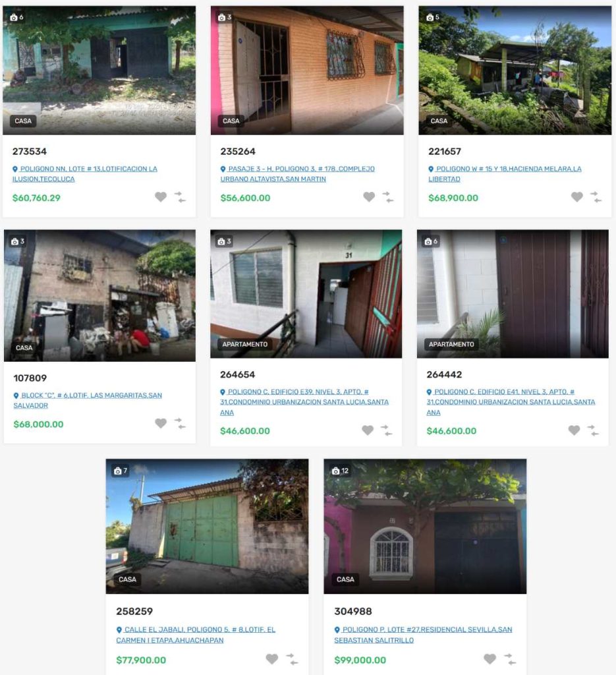Image resolution: width=616 pixels, height=675 pixels.
Task: Click camera icon with 7 photos
Action: 121,471
